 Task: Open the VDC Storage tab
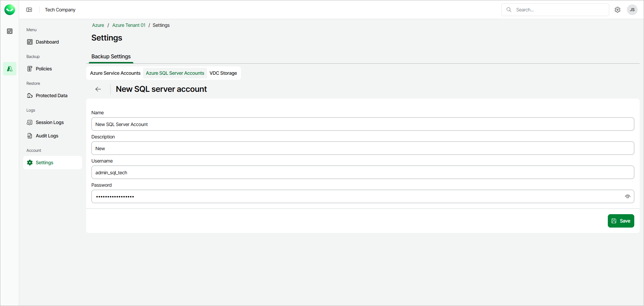223,73
